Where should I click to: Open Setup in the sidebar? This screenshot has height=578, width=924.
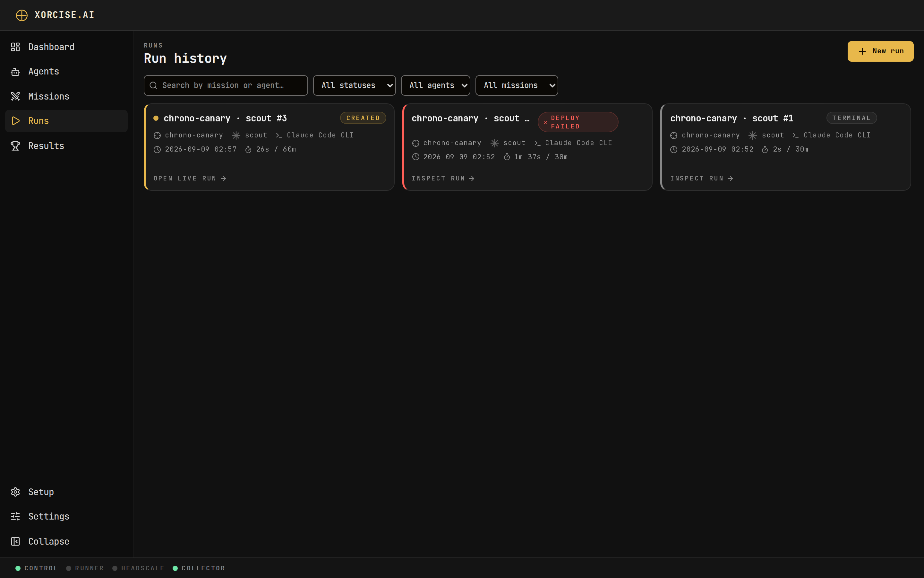[x=66, y=492]
